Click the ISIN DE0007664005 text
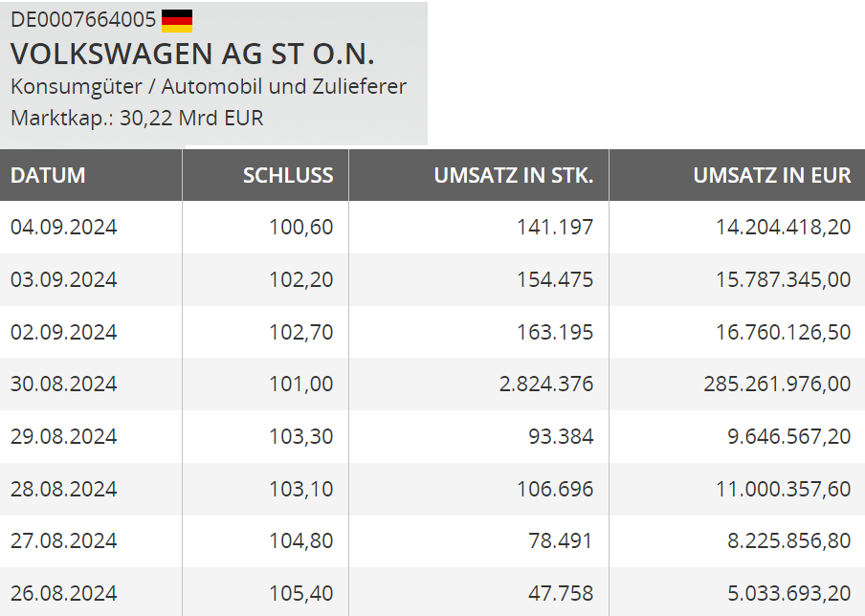Screen dimensions: 865x616 point(83,20)
